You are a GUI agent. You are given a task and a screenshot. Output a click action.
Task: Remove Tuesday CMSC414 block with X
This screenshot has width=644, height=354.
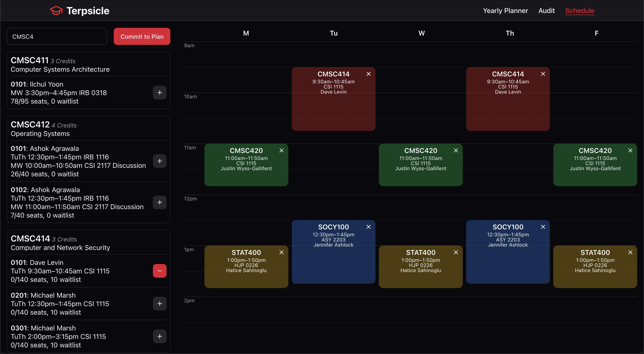coord(368,74)
